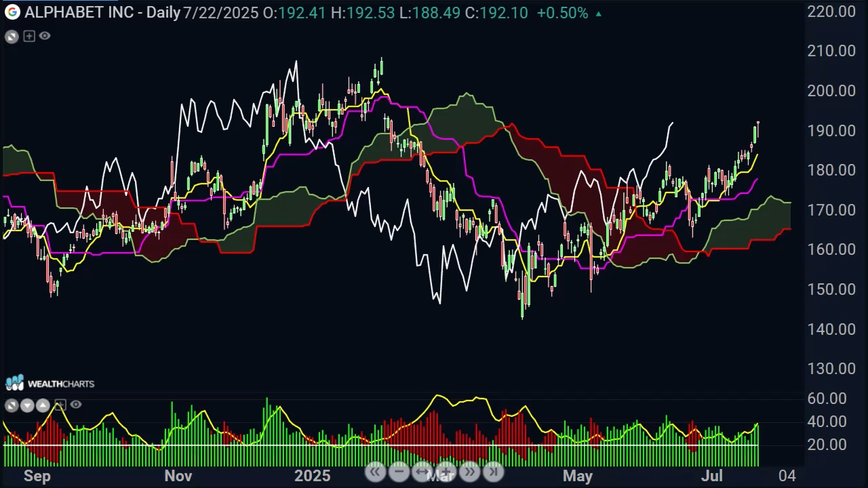Click the Google logo beside ALPHABET INC
Screen dimensions: 868x488
click(x=12, y=12)
